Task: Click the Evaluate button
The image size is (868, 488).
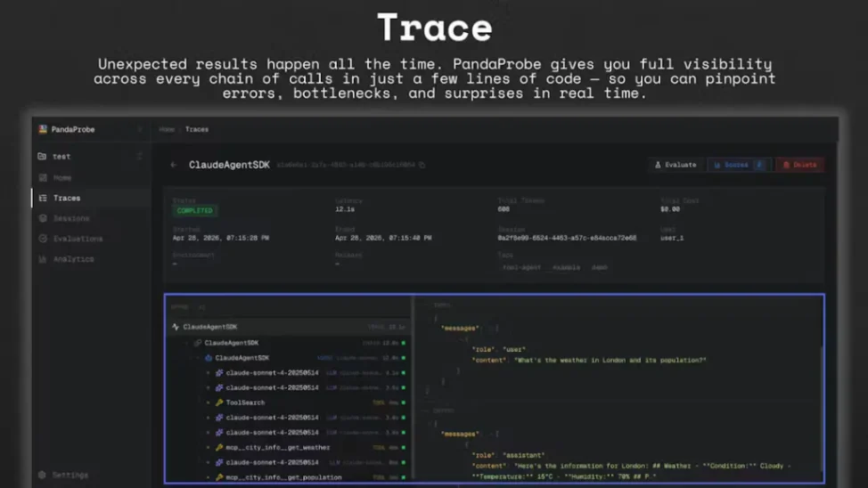Action: pyautogui.click(x=676, y=165)
